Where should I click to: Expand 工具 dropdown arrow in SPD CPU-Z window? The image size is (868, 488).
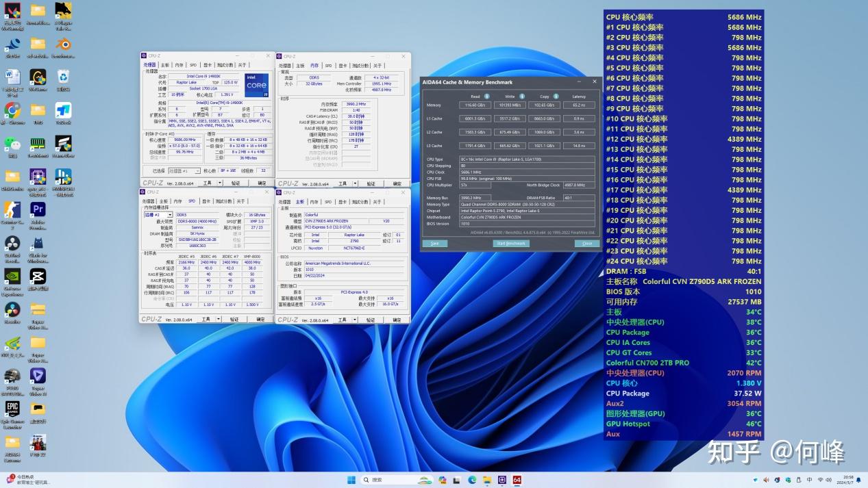click(219, 319)
